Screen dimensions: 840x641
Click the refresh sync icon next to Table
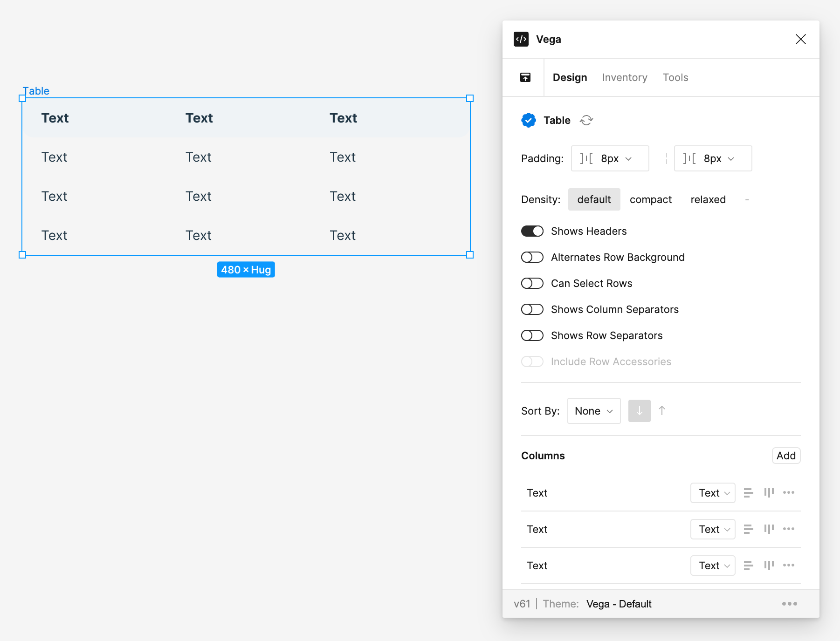coord(586,120)
